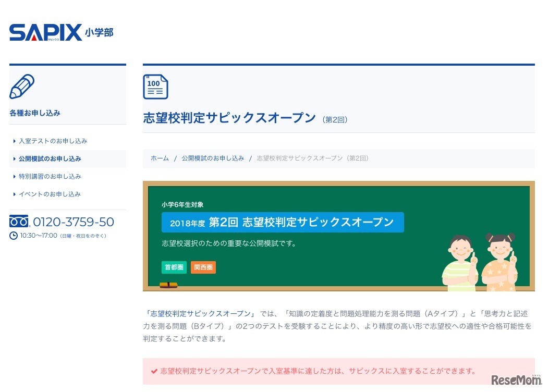This screenshot has height=392, width=549.
Task: Click 公開模試のお申し込み breadcrumb link
Action: tap(213, 158)
